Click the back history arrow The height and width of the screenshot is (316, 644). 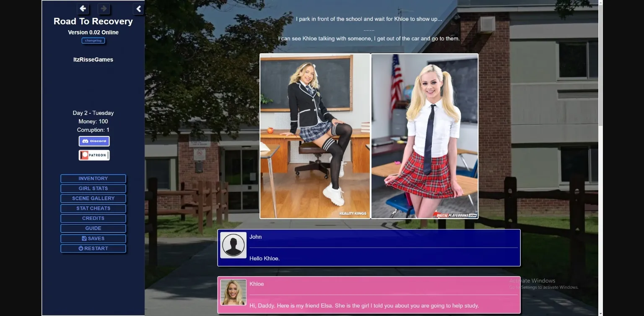pyautogui.click(x=83, y=8)
